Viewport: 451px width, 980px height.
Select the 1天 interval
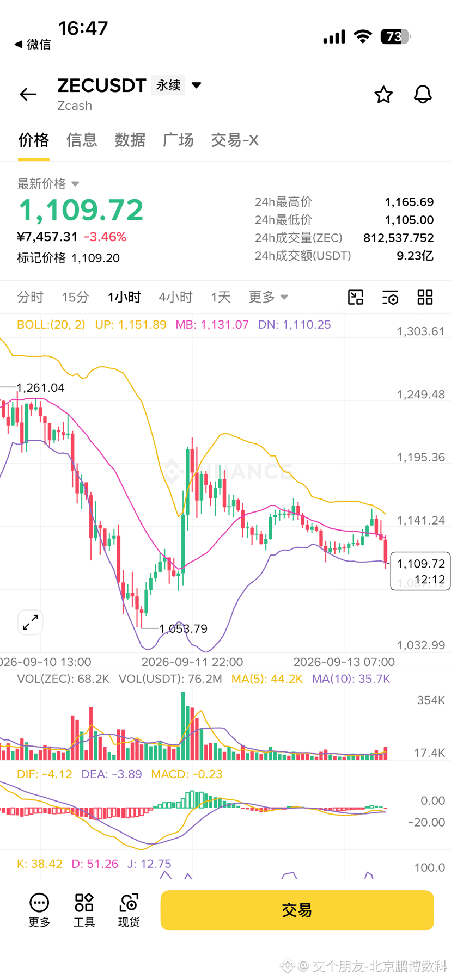coord(221,297)
